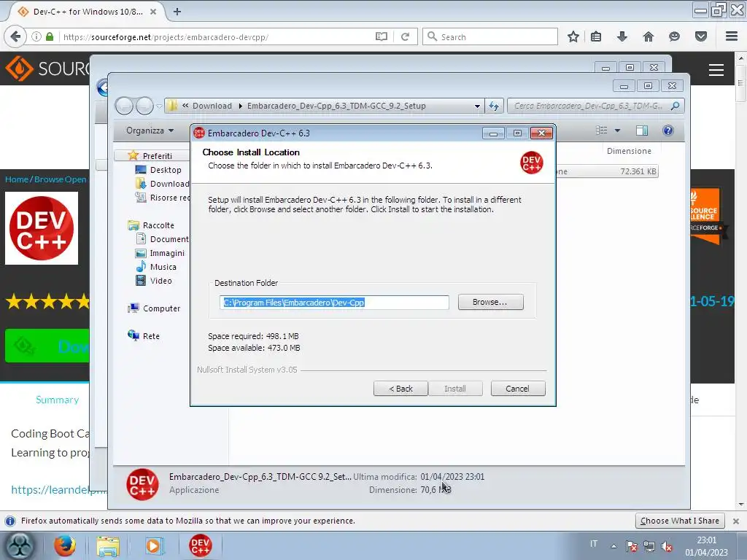Select Raccolte in navigation pane

coord(152,225)
